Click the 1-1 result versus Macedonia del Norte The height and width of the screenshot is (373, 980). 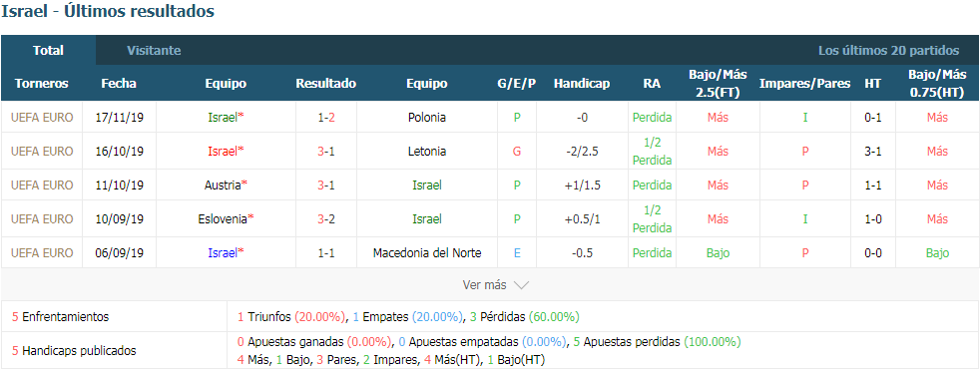pos(325,253)
